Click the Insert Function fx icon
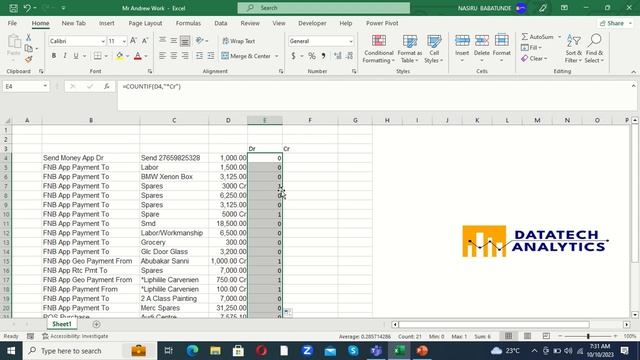The height and width of the screenshot is (360, 640). pyautogui.click(x=107, y=87)
